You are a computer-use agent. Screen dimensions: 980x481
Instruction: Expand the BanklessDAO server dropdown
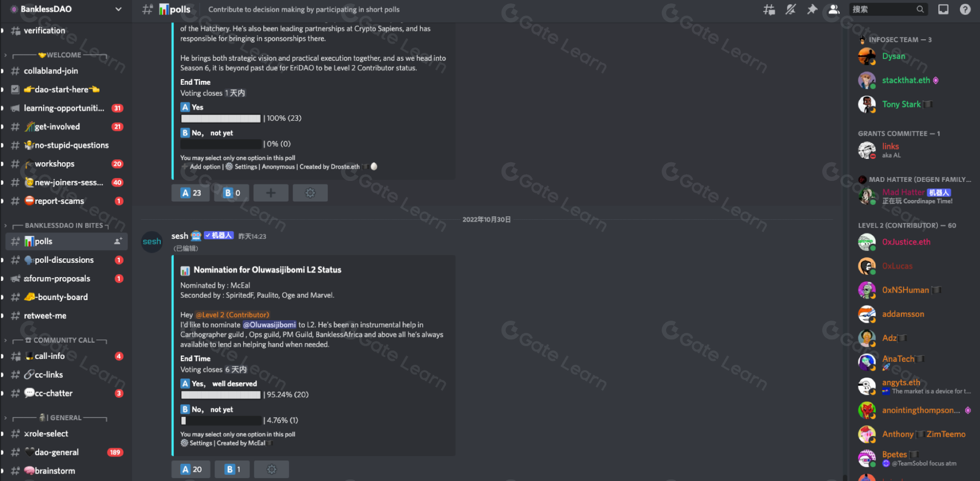click(x=118, y=9)
